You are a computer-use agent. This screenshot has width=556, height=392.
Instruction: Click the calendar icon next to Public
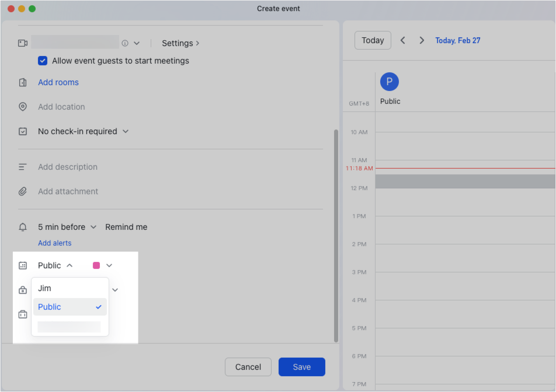pos(23,265)
